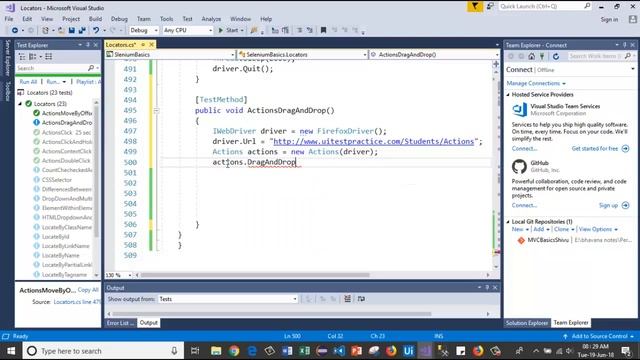Screen dimensions: 640x360
Task: Toggle auto-hide pin on Test Explorer
Action: coord(88,45)
